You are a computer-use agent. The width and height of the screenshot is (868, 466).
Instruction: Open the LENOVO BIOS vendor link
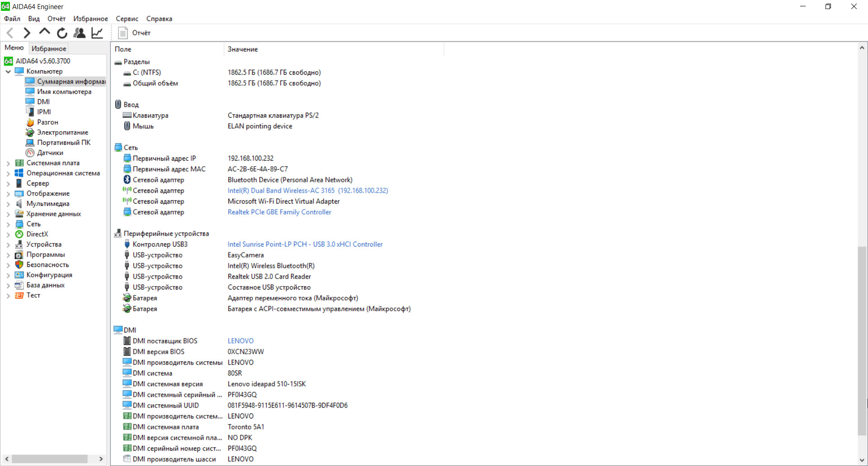click(241, 341)
